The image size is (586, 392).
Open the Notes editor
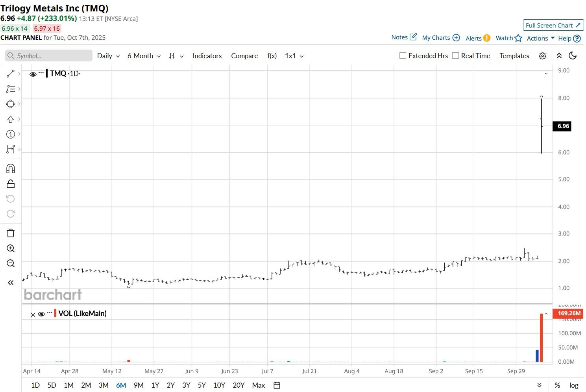(404, 37)
